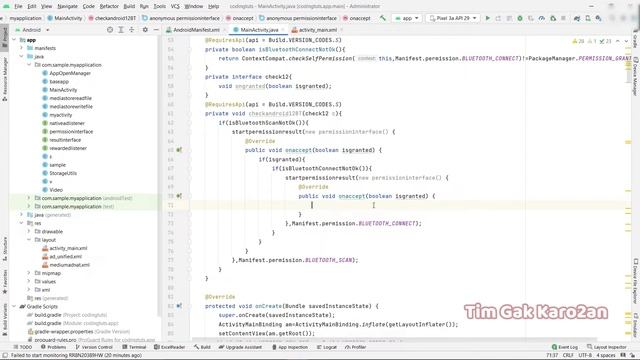This screenshot has height=360, width=640.
Task: Click override gutter icon beside first onaccept
Action: (179, 150)
